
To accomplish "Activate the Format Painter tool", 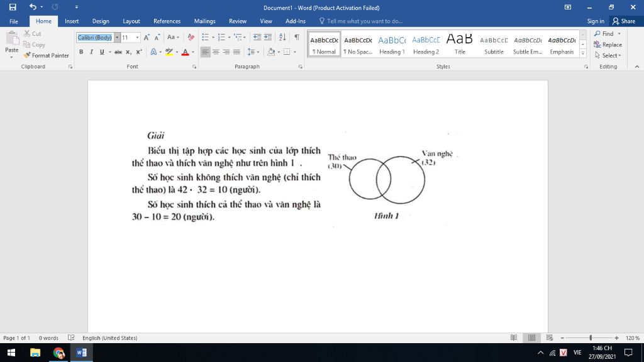I will point(47,55).
